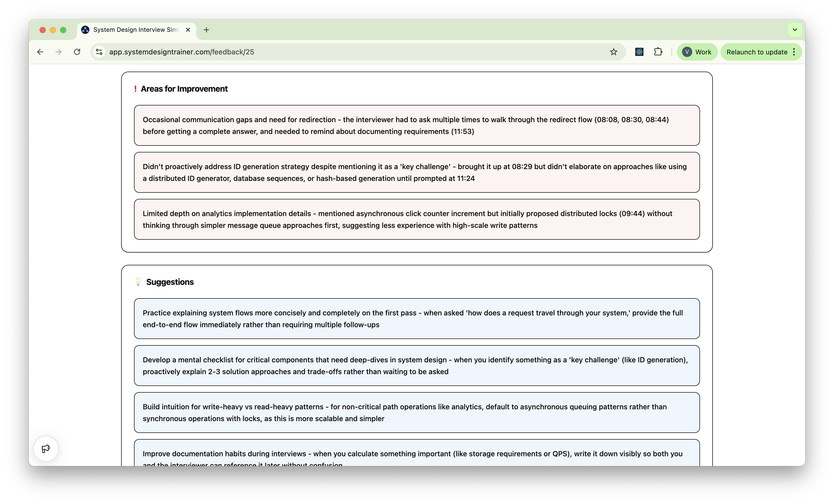The height and width of the screenshot is (504, 834).
Task: Click the floating feedback megaphone button
Action: pos(46,449)
